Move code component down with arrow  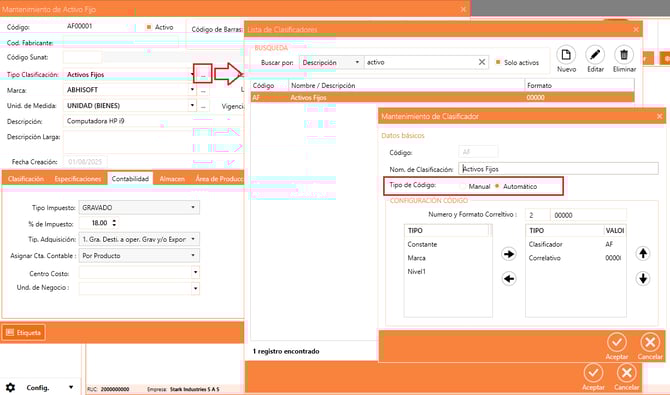(x=643, y=279)
